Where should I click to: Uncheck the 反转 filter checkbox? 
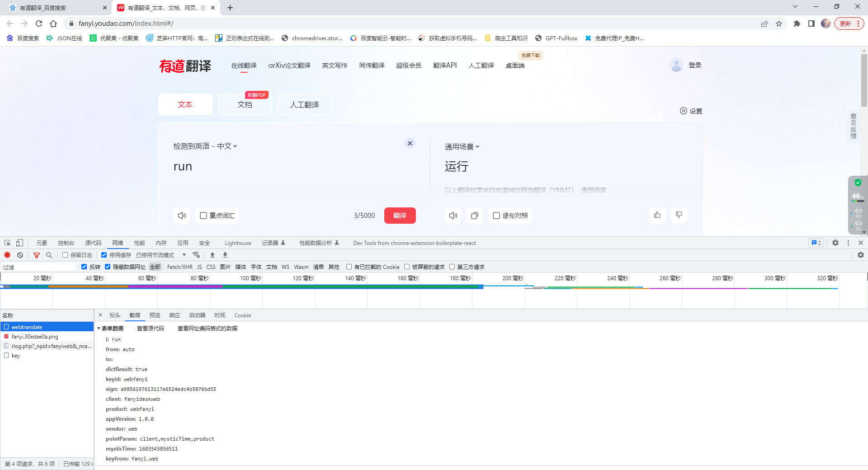click(x=84, y=267)
